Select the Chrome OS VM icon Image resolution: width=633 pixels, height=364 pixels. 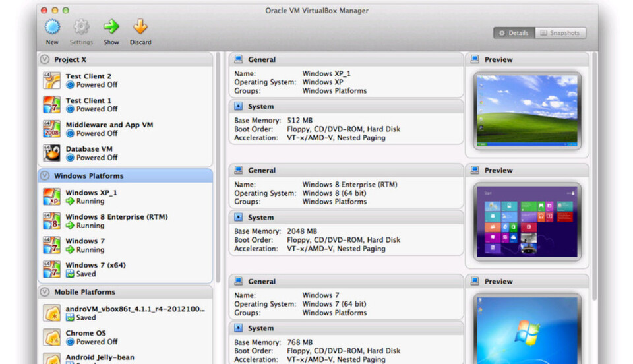click(51, 338)
